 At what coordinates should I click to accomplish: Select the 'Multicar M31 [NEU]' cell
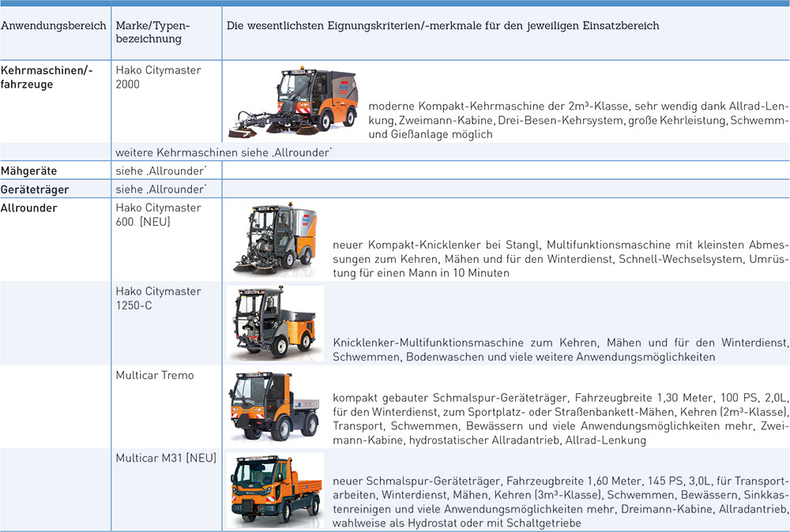[166, 458]
